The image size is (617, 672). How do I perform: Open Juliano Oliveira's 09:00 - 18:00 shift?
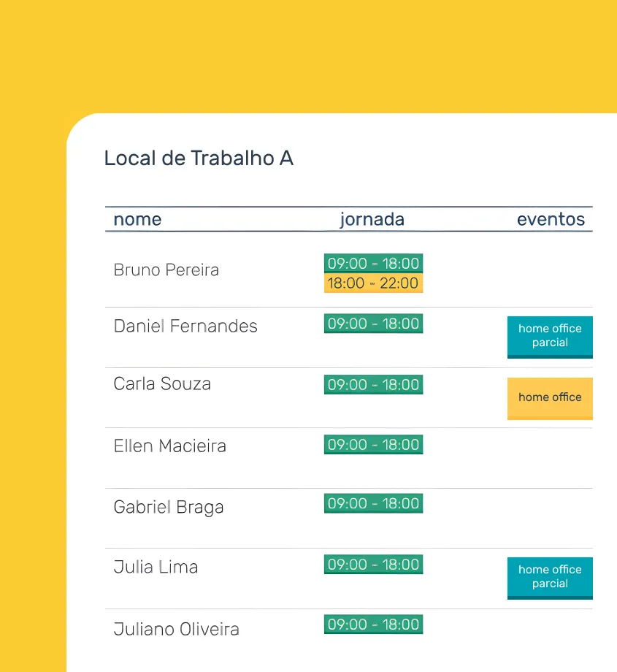pyautogui.click(x=373, y=625)
